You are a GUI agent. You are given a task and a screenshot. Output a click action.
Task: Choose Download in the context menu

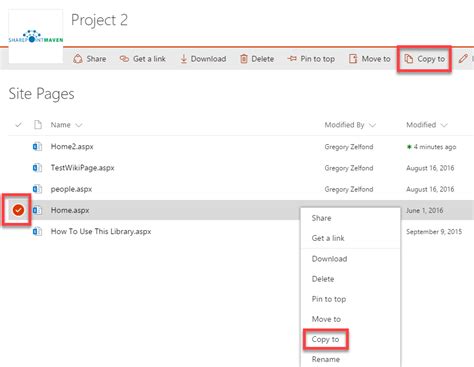tap(329, 259)
